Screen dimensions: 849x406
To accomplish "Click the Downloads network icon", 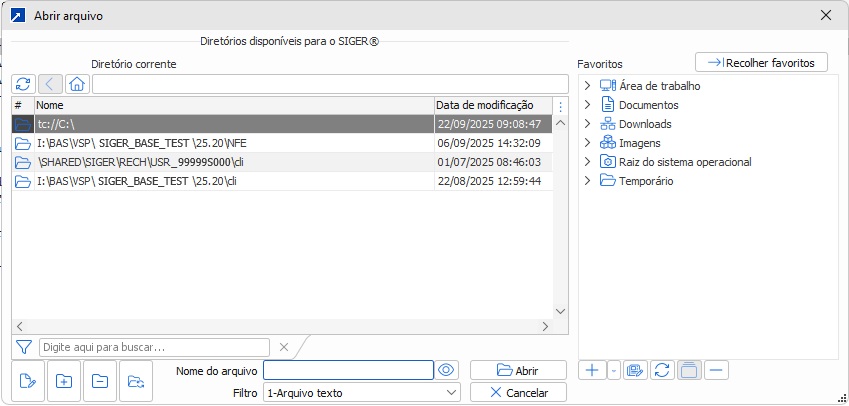I will [608, 124].
